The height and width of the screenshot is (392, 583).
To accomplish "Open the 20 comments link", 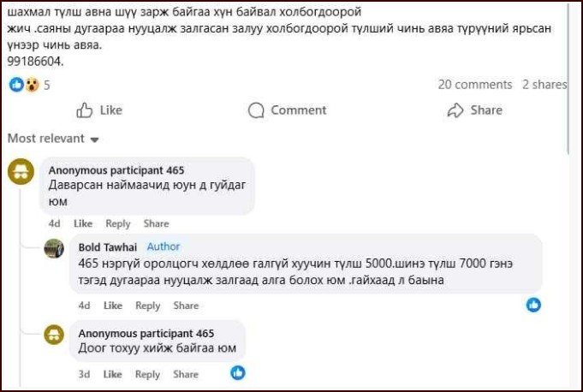I will click(x=474, y=85).
